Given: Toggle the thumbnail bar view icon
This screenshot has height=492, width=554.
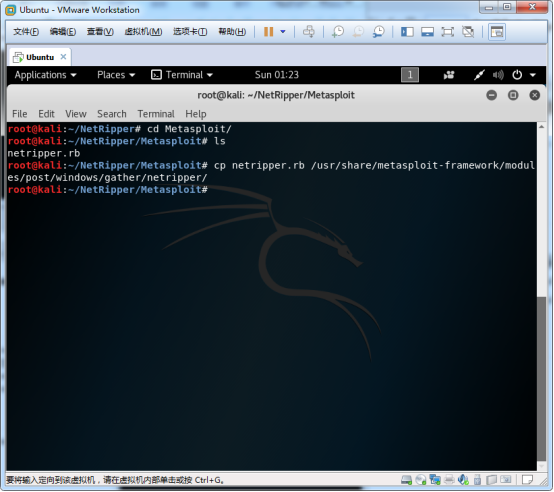Looking at the screenshot, I should click(428, 32).
